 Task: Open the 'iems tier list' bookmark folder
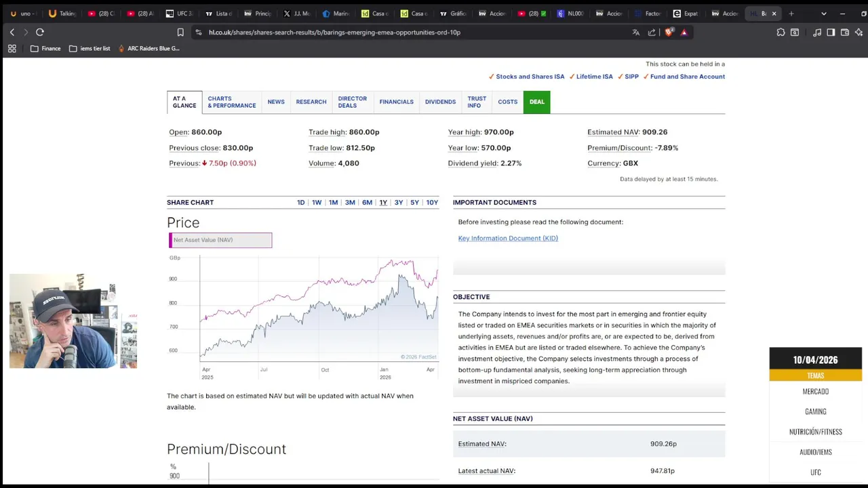coord(90,48)
